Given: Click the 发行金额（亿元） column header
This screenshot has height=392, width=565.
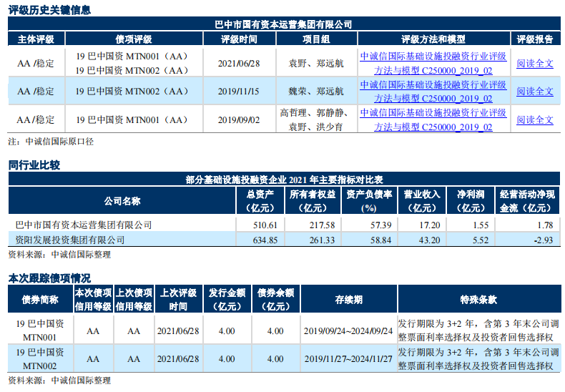Looking at the screenshot, I should coord(227,300).
